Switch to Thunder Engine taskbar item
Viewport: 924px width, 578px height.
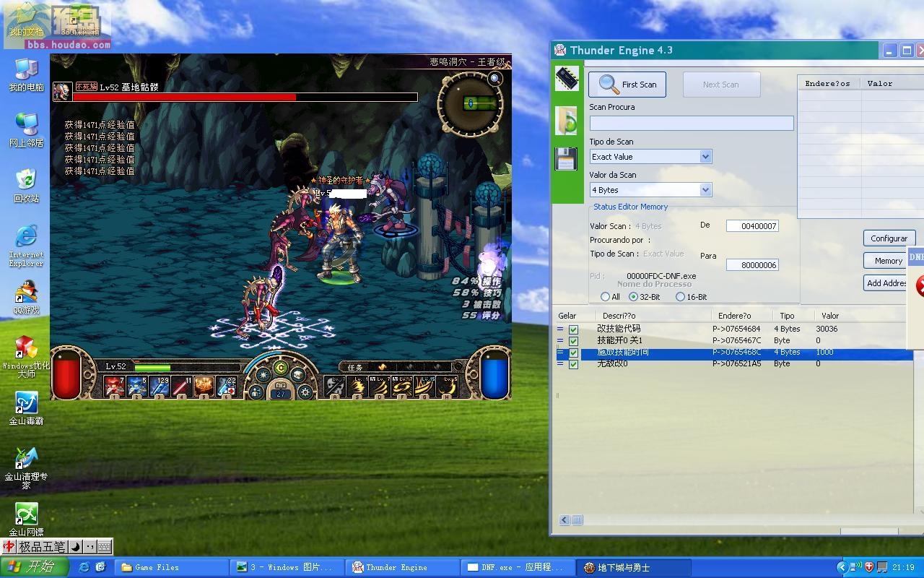404,567
